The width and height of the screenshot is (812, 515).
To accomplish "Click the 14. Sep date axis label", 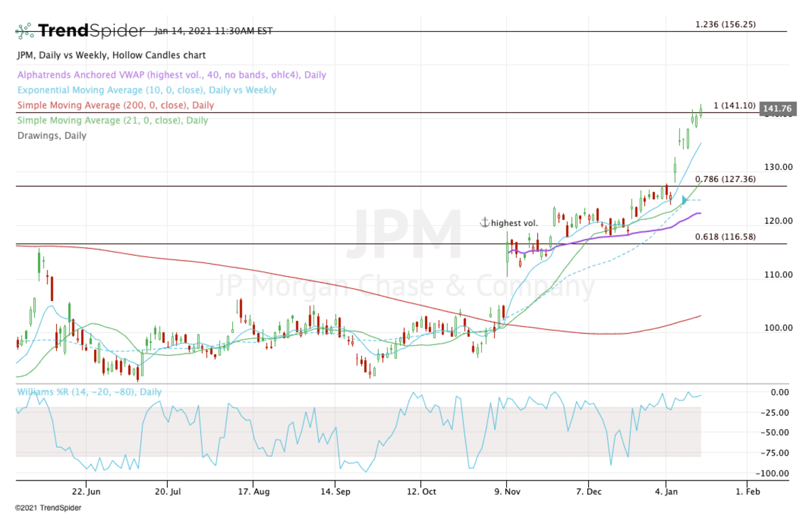I will pos(336,491).
